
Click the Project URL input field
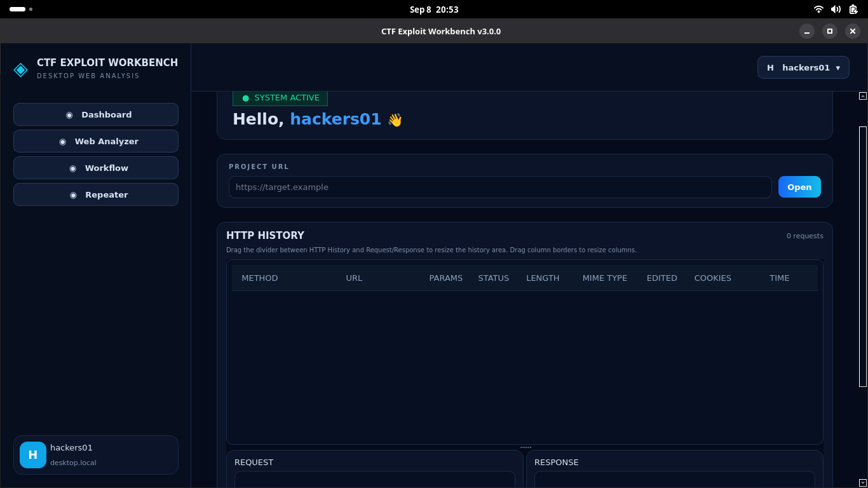[500, 187]
